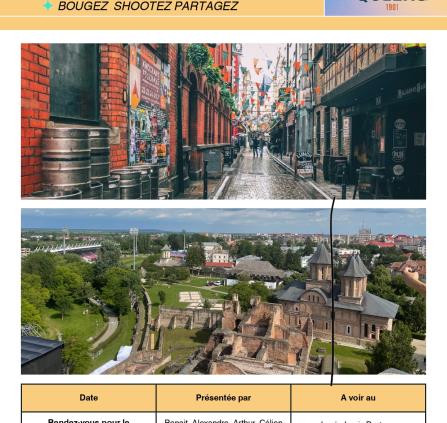Click the presenter names cell starting with Benoit
The image size is (447, 423).
223,421
